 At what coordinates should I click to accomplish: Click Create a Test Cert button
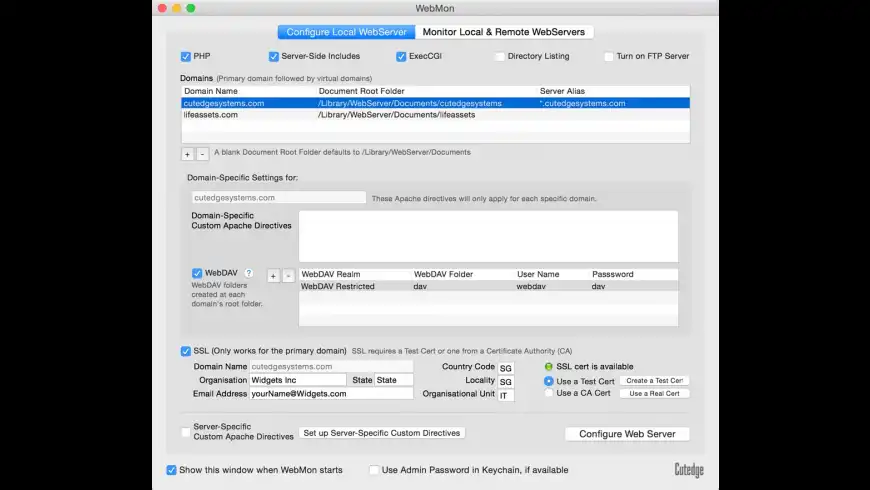coord(655,381)
